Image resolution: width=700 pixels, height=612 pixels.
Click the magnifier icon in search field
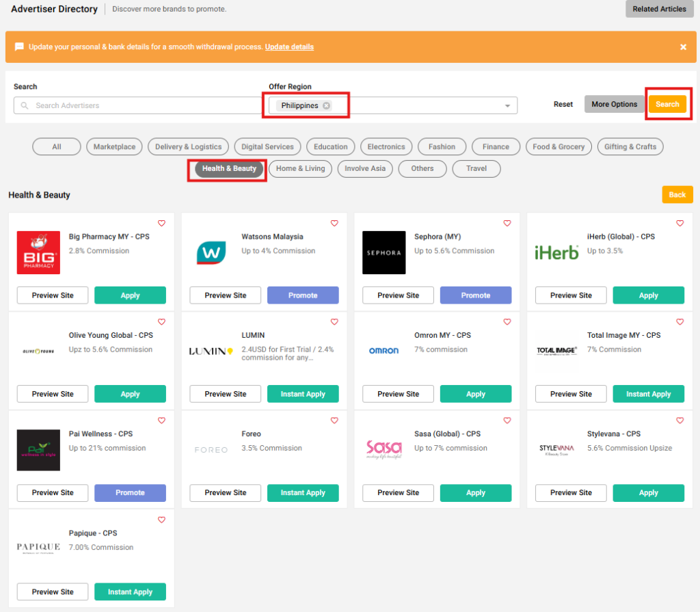pyautogui.click(x=25, y=106)
